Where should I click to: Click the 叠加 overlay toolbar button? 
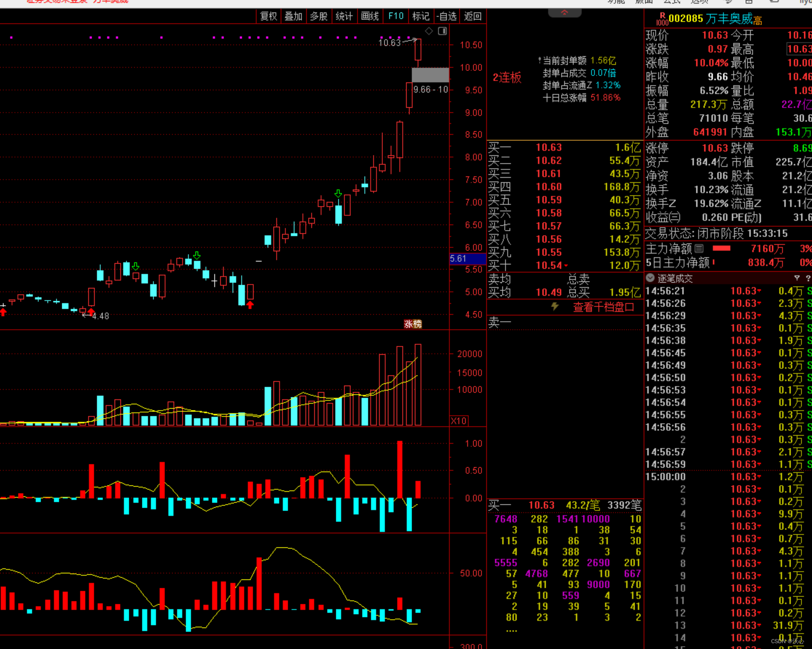point(293,16)
